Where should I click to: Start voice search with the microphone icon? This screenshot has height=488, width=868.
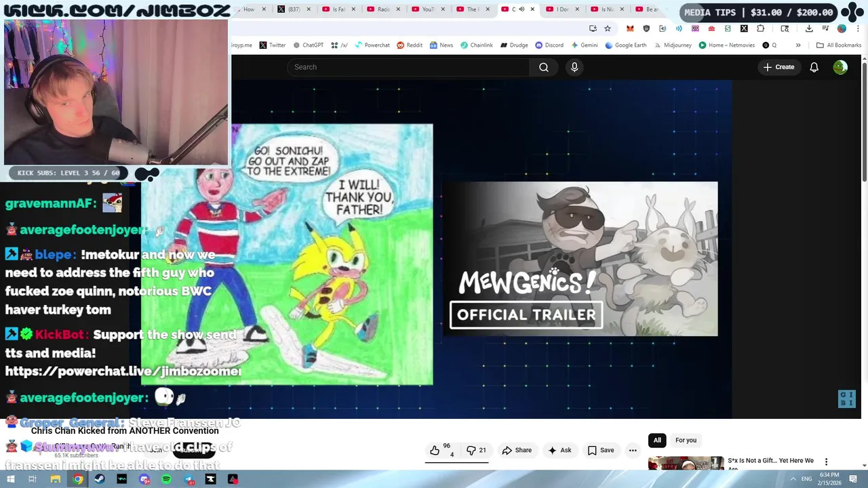574,67
